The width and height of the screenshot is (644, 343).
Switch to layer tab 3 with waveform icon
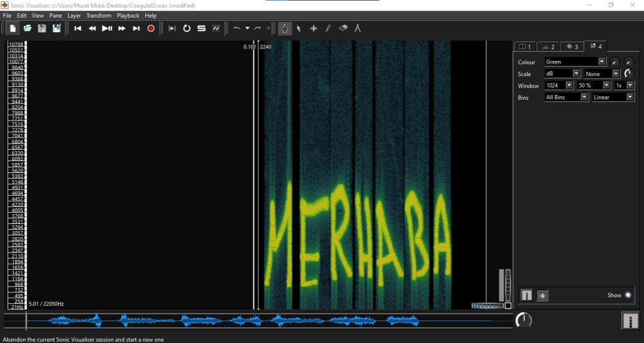point(572,47)
